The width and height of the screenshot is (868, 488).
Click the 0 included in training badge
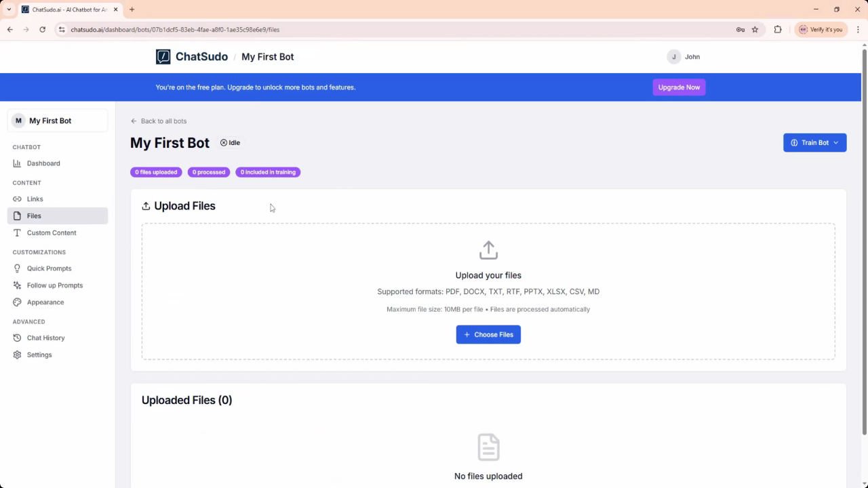[268, 172]
